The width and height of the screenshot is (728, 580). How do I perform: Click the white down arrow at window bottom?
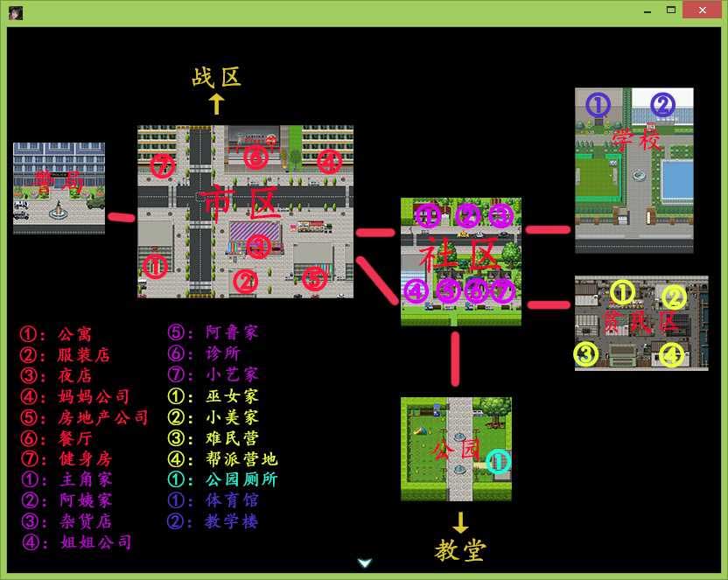click(x=365, y=563)
